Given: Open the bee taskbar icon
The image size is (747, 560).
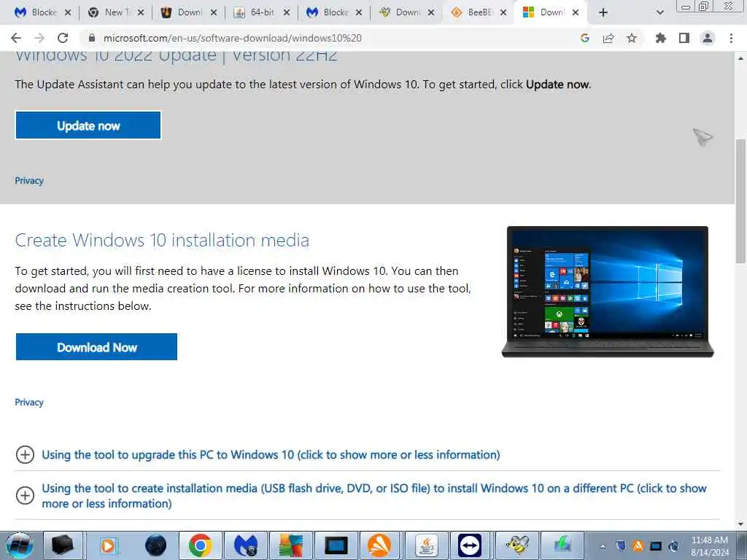Looking at the screenshot, I should [517, 545].
